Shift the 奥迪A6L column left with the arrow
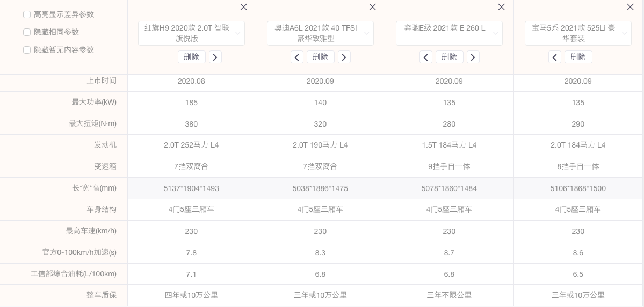 pyautogui.click(x=297, y=57)
